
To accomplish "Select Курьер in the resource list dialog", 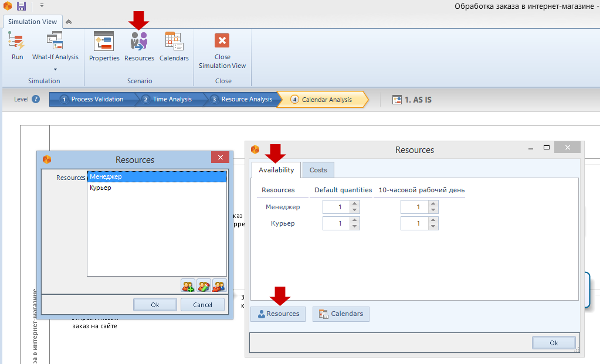I will click(157, 188).
